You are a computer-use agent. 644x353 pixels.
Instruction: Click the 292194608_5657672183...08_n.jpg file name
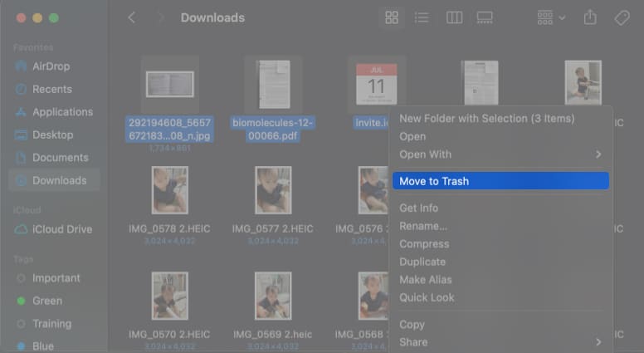[169, 129]
